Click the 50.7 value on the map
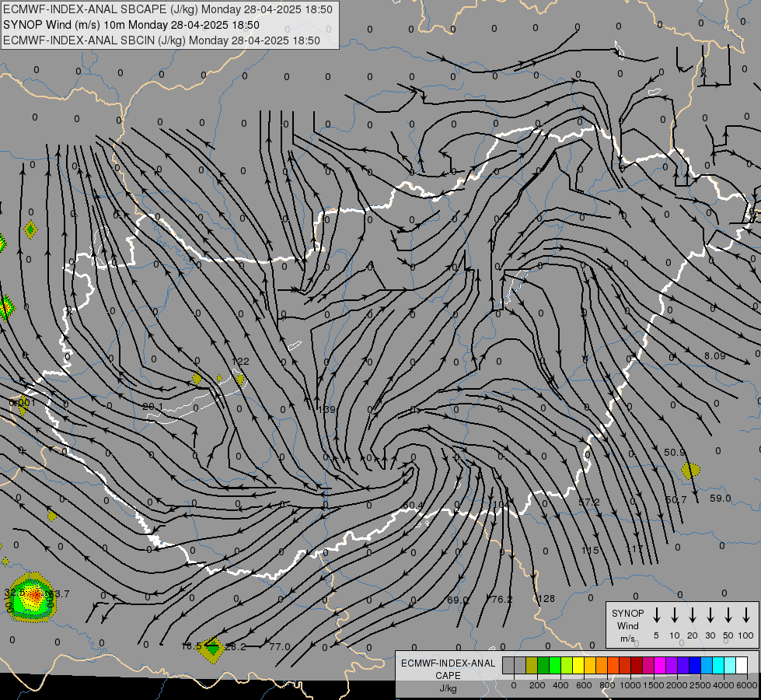 (676, 499)
